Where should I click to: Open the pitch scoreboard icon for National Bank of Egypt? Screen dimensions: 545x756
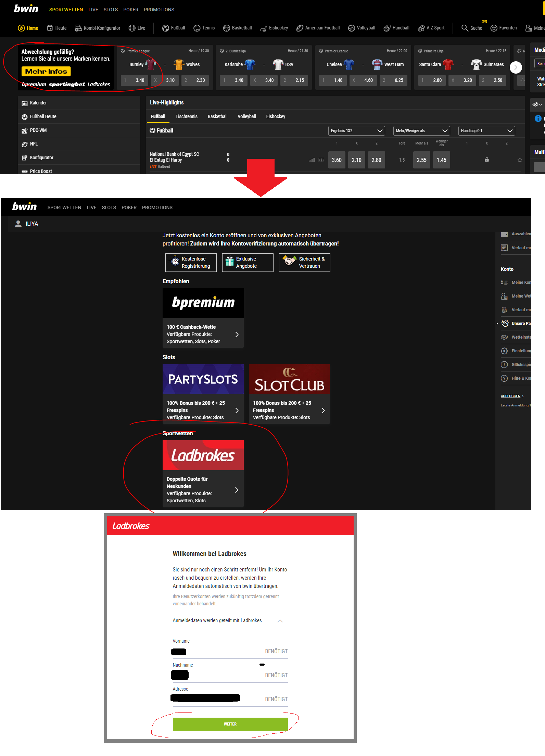coord(321,160)
